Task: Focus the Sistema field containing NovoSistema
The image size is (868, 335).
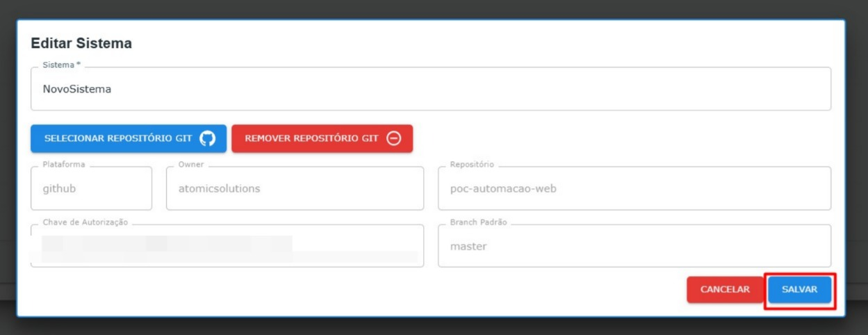Action: coord(431,89)
